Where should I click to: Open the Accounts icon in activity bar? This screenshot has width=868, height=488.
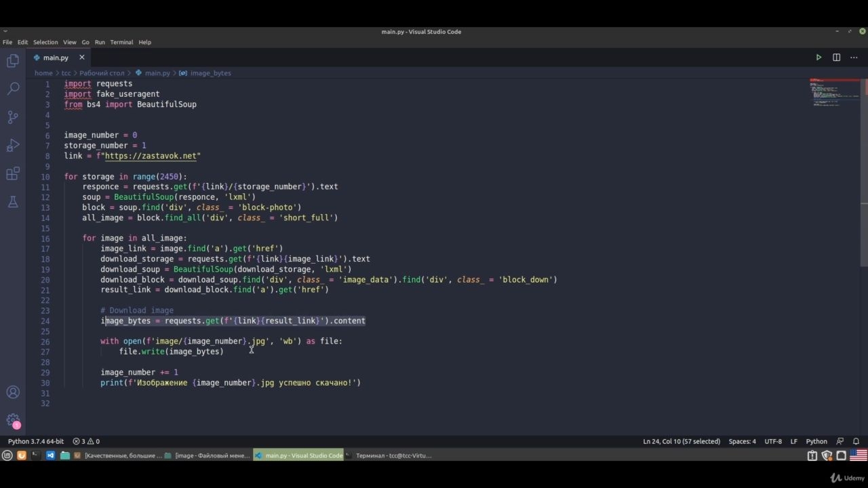(x=13, y=392)
